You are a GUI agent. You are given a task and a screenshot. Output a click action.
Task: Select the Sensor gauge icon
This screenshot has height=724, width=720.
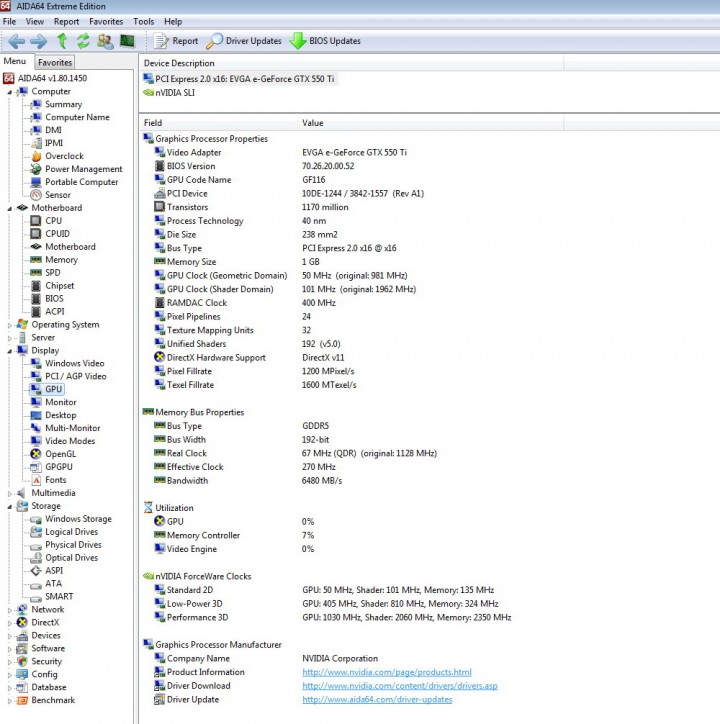pos(36,195)
